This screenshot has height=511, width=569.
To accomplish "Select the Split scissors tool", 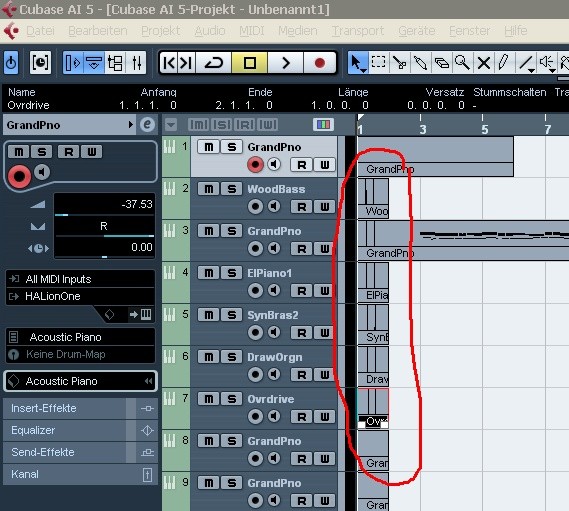I will click(400, 63).
